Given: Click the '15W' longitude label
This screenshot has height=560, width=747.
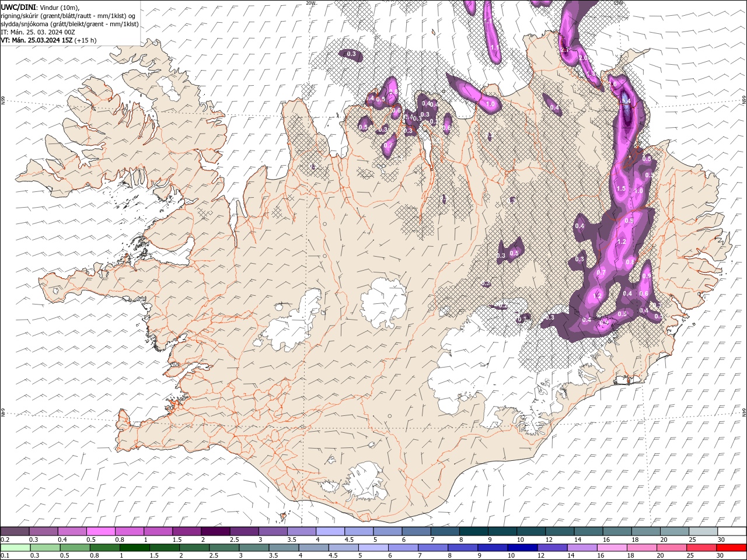Looking at the screenshot, I should 619,3.
